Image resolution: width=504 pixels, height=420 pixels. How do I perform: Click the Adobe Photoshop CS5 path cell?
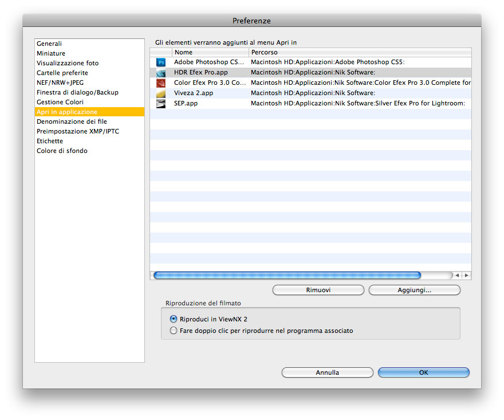point(328,62)
